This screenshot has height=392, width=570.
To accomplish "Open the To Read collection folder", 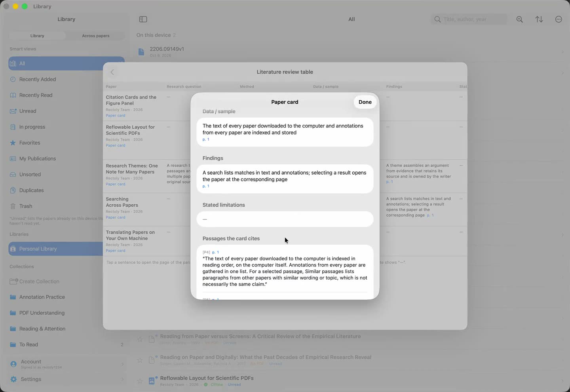I will (66, 344).
